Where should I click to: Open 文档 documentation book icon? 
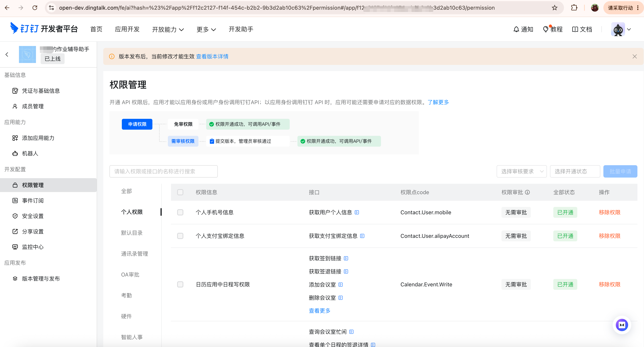[x=582, y=29]
